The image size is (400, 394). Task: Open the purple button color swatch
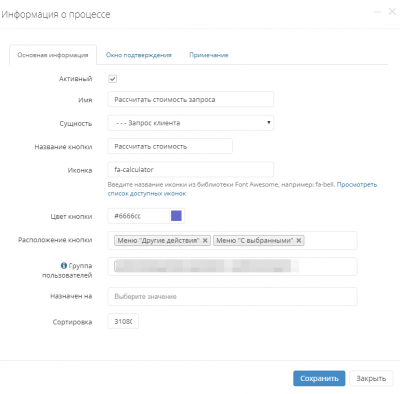(x=176, y=216)
